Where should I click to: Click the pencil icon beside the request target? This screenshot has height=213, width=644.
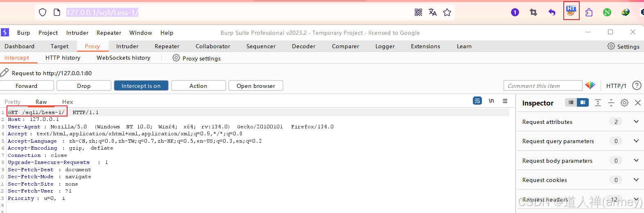click(5, 73)
